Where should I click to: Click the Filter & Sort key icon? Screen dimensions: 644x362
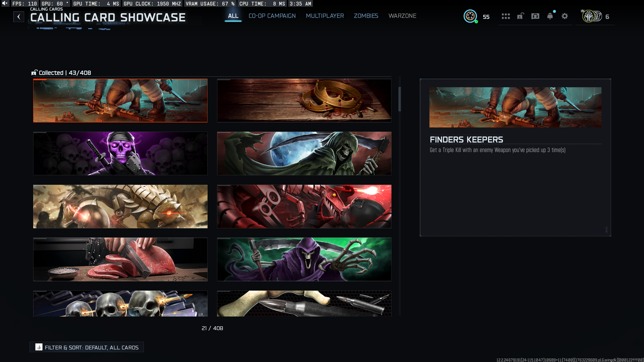coord(39,347)
